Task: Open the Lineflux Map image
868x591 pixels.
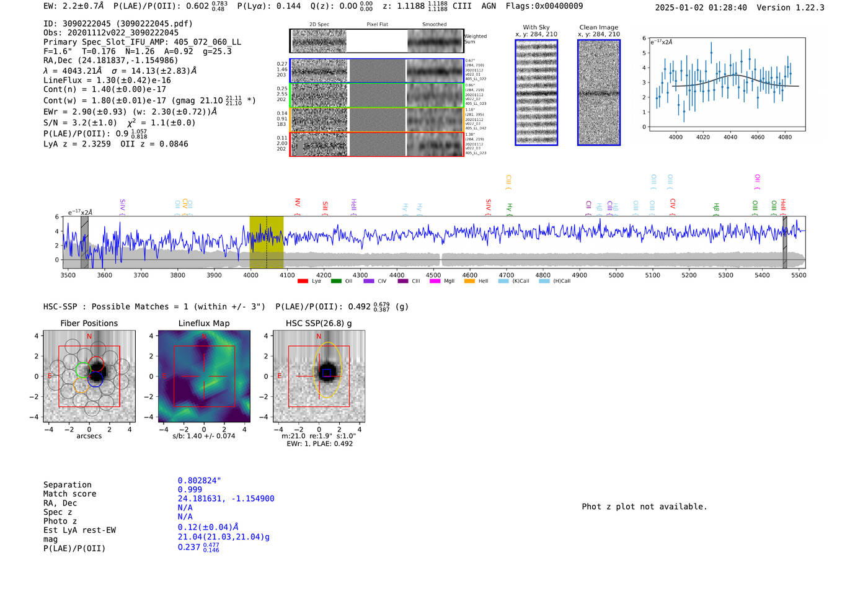Action: 204,376
